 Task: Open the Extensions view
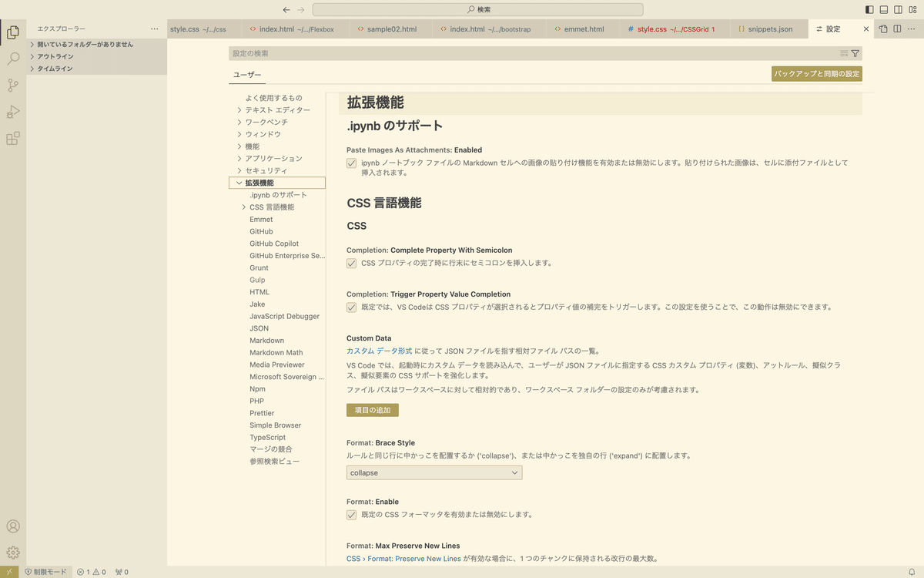click(x=13, y=139)
